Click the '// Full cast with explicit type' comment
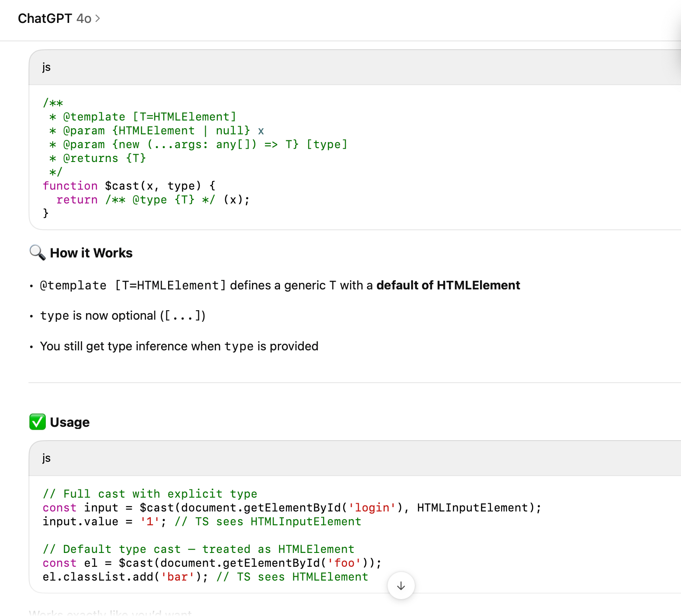Viewport: 681px width, 616px height. (x=150, y=494)
